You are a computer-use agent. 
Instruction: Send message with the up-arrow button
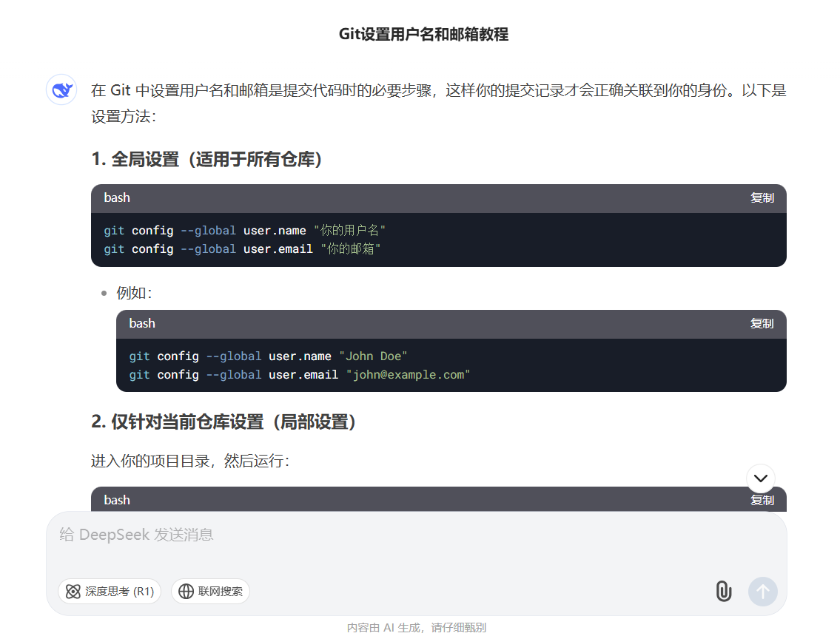pos(763,592)
